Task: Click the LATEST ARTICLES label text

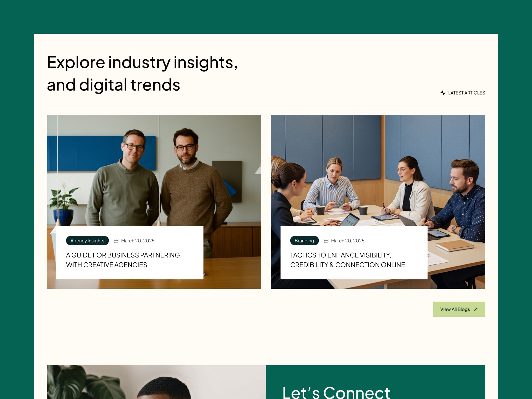Action: [x=466, y=93]
